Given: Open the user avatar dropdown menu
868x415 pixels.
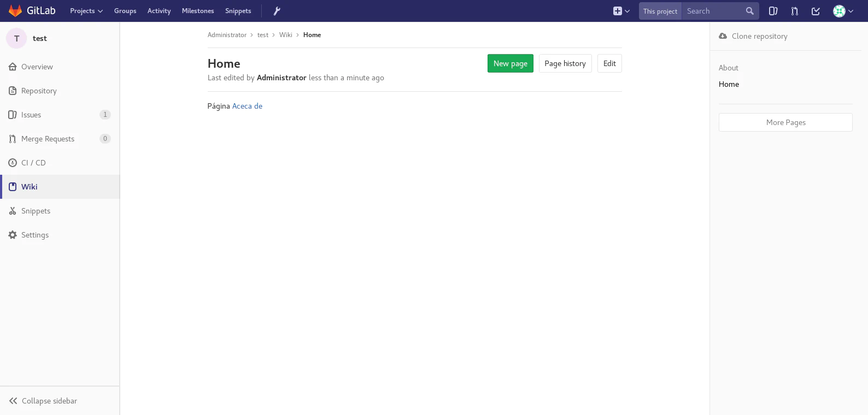Looking at the screenshot, I should [843, 11].
